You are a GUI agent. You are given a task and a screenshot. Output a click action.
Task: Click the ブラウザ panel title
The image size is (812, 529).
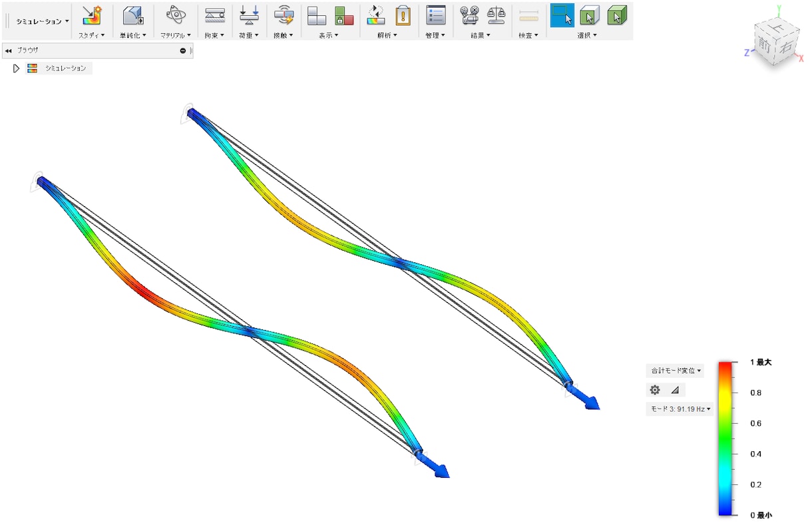(28, 51)
